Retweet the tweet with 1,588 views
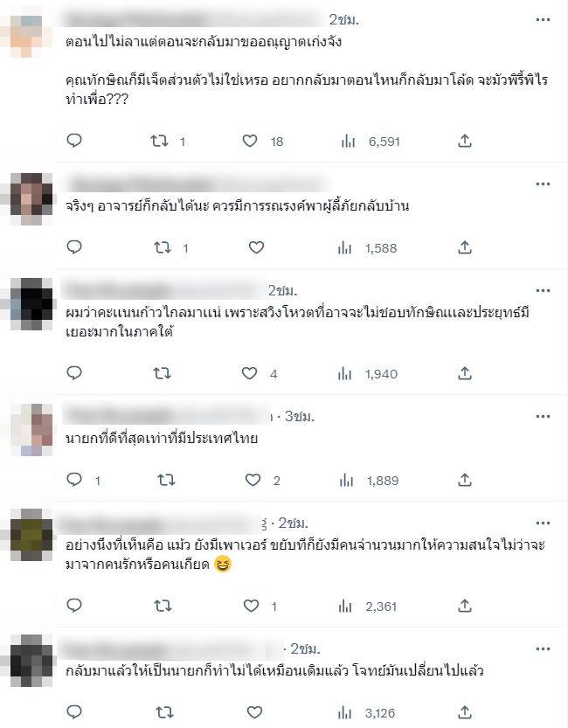The height and width of the screenshot is (728, 568). 163,247
